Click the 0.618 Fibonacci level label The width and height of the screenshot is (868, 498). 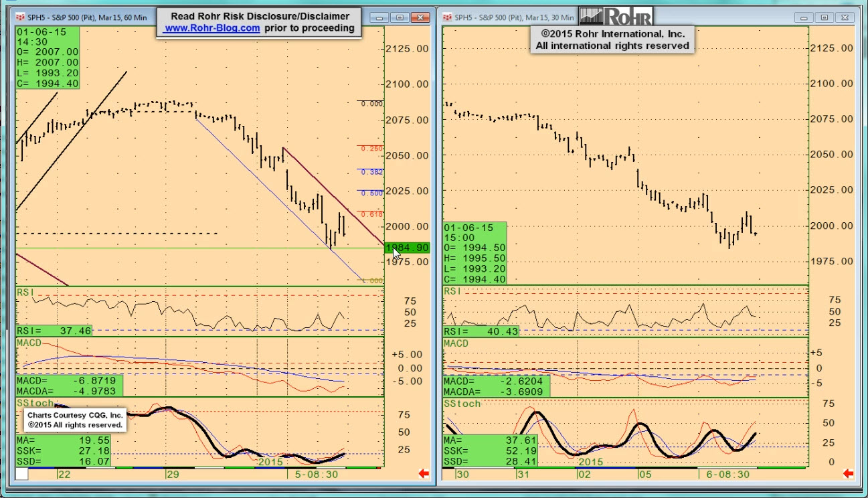pyautogui.click(x=371, y=214)
